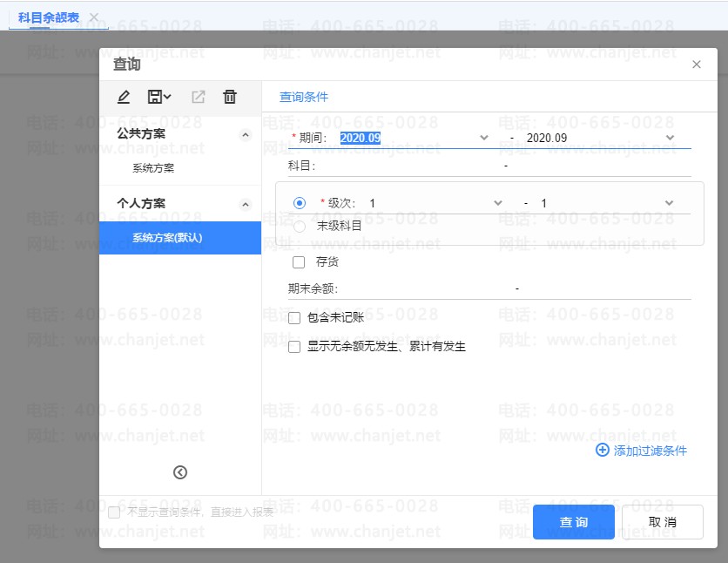The width and height of the screenshot is (728, 563).
Task: Check the 包含未记账 option
Action: pyautogui.click(x=294, y=318)
